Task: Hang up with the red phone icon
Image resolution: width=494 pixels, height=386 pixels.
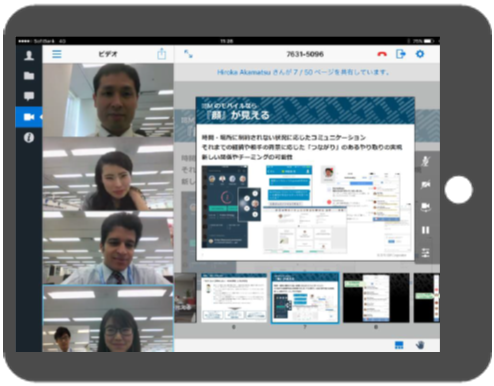Action: (x=382, y=54)
